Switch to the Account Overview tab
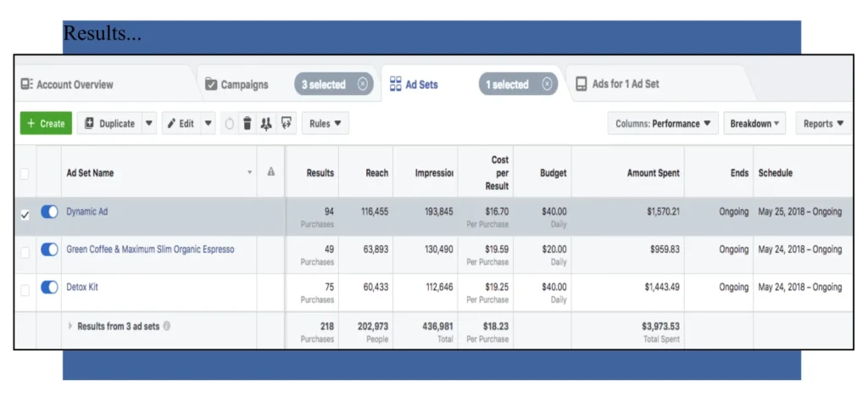The width and height of the screenshot is (868, 397). coord(68,85)
